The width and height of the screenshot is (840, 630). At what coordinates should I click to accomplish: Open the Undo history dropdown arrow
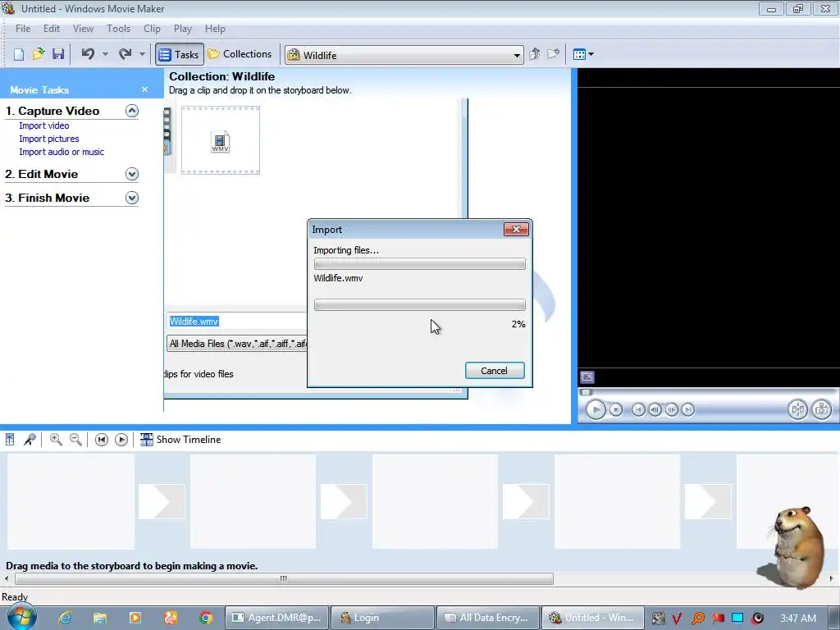tap(105, 54)
